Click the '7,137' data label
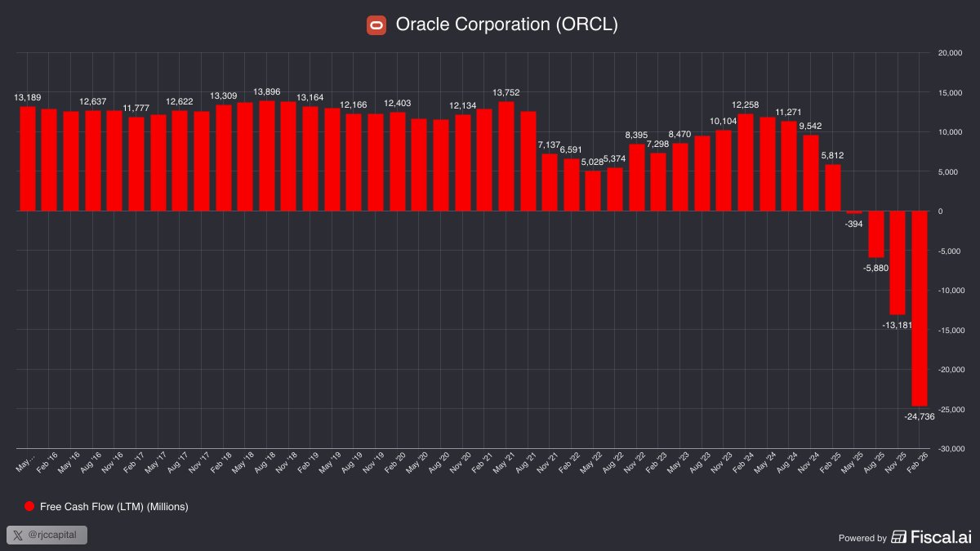This screenshot has width=980, height=551. click(x=550, y=145)
